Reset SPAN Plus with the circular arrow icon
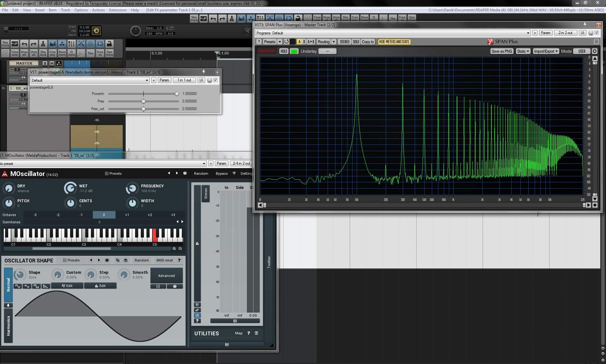 point(286,42)
